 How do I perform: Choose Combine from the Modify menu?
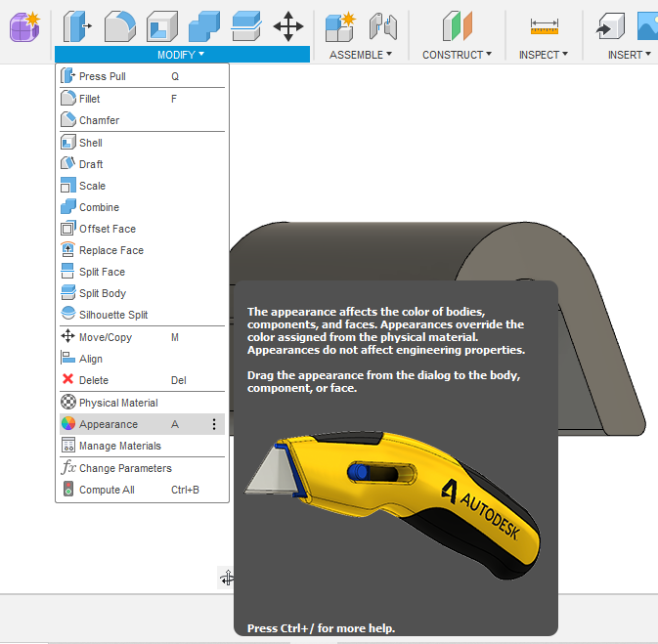[143, 207]
